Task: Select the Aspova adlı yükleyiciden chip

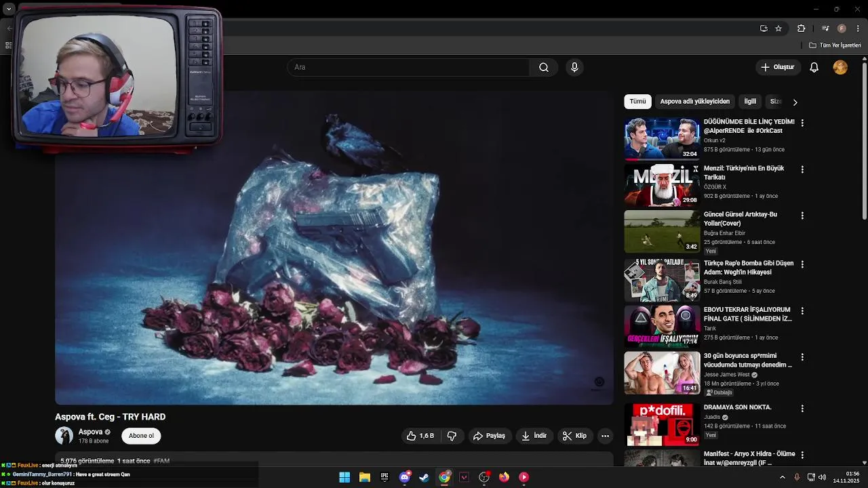Action: [x=694, y=102]
